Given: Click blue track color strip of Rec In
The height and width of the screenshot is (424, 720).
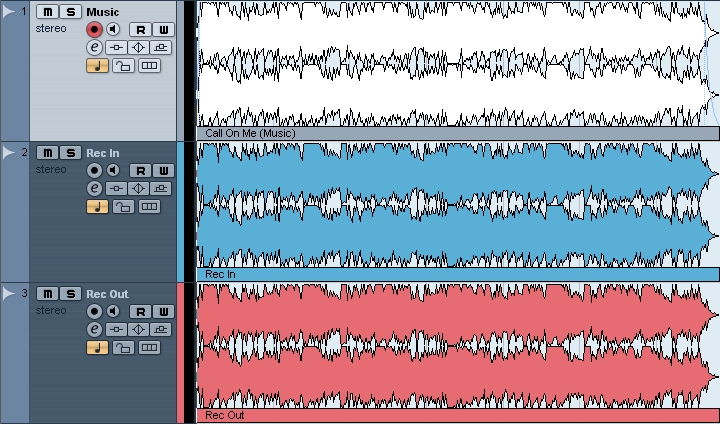Looking at the screenshot, I should (x=180, y=212).
